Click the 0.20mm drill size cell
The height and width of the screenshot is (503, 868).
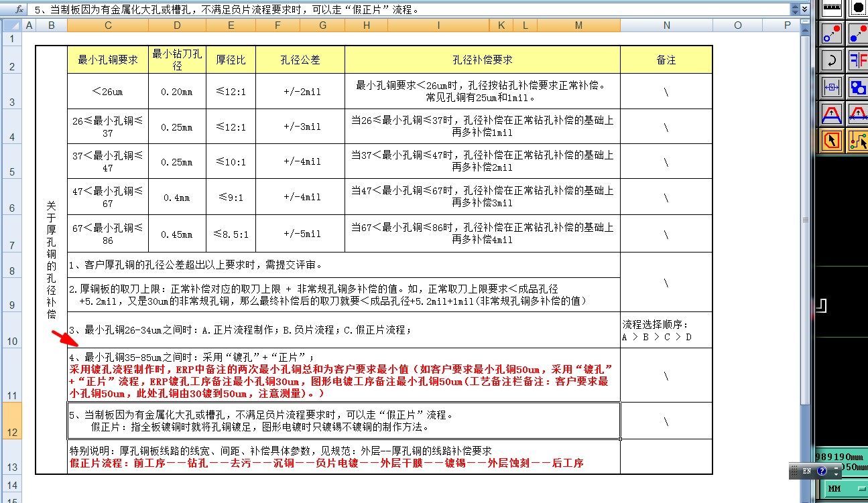[177, 91]
